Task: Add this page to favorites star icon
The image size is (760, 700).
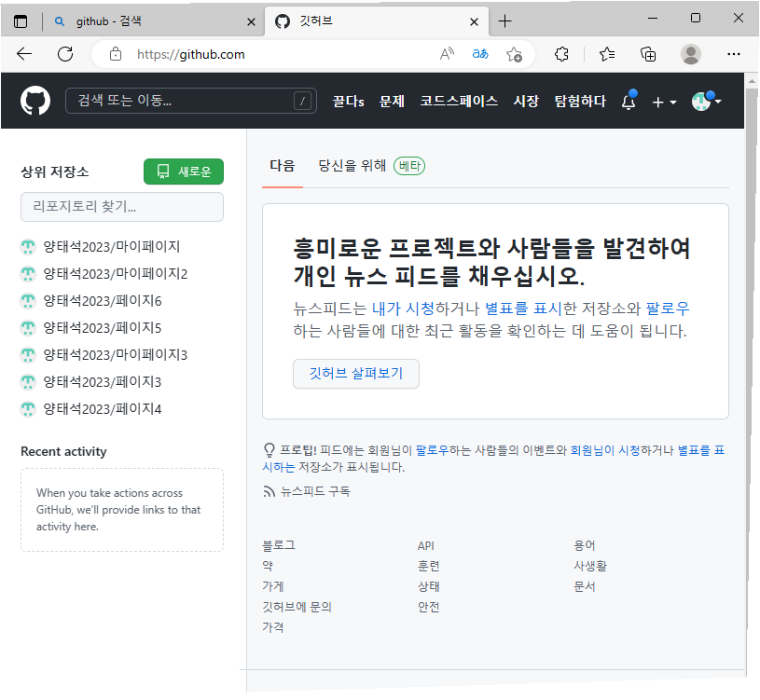Action: [x=514, y=54]
